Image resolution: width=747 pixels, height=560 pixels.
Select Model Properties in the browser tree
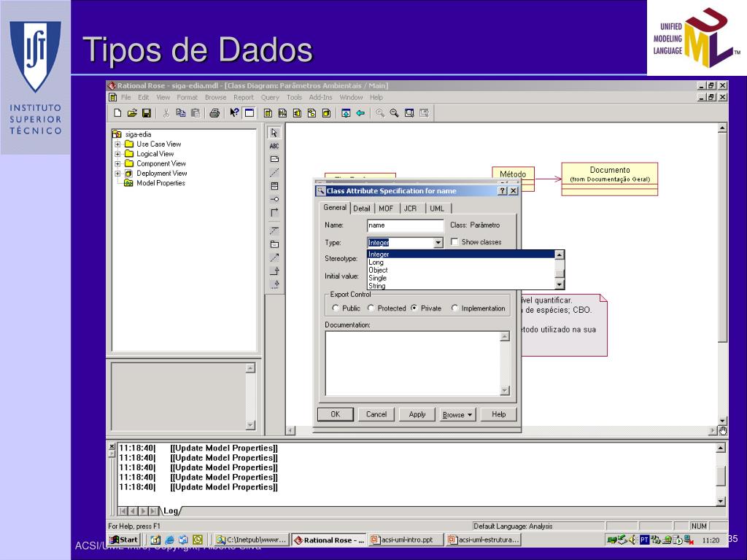pos(160,183)
